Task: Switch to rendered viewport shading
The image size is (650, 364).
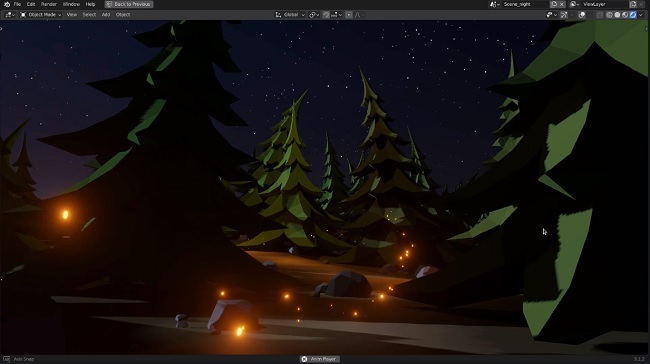Action: point(633,15)
